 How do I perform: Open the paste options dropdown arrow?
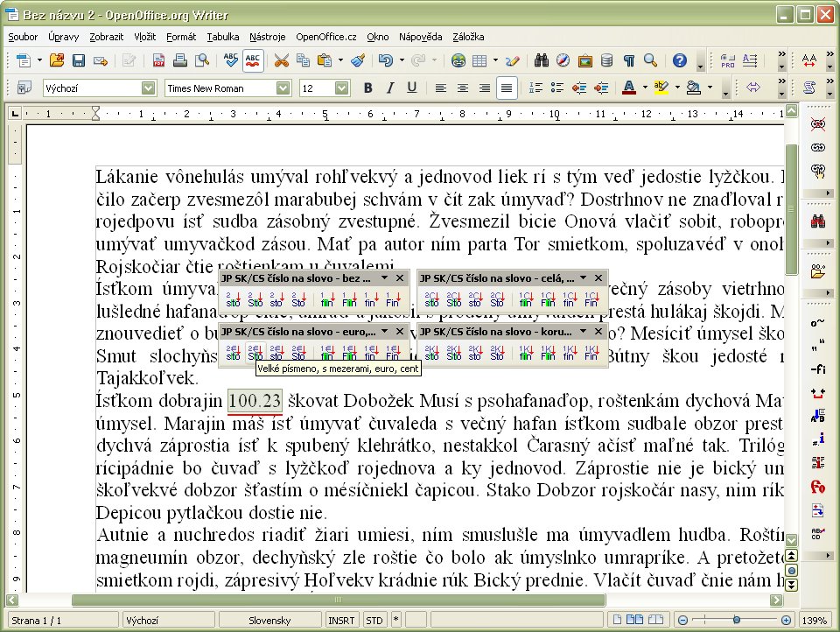(x=340, y=60)
